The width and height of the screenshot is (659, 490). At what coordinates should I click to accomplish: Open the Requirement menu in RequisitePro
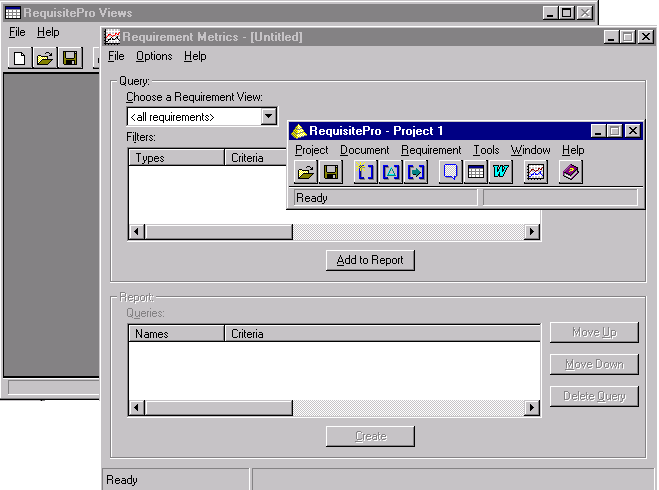pyautogui.click(x=431, y=150)
